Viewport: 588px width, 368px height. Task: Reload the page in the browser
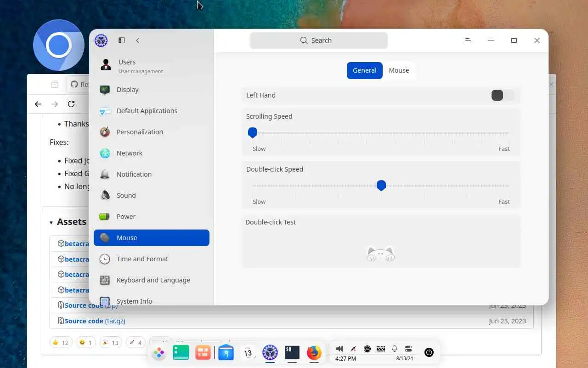tap(71, 104)
